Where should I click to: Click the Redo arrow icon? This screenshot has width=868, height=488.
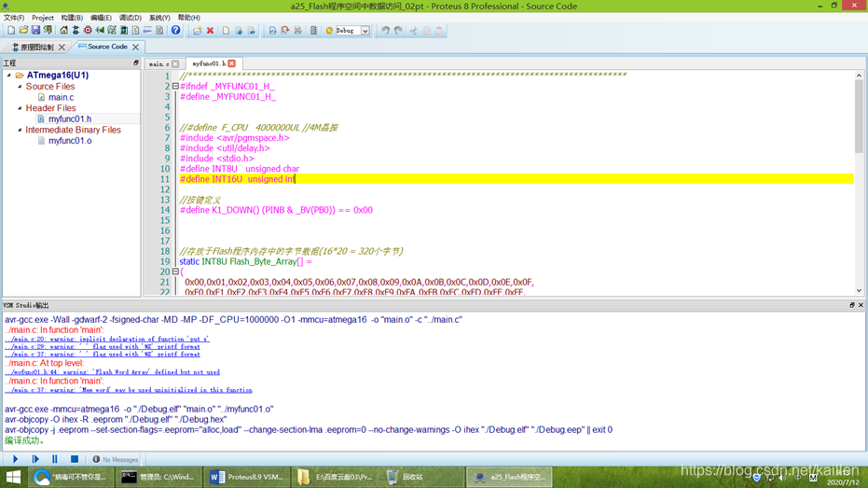tap(398, 31)
